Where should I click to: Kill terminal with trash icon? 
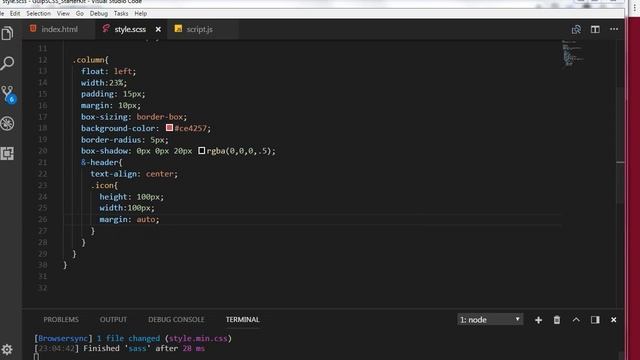click(557, 320)
